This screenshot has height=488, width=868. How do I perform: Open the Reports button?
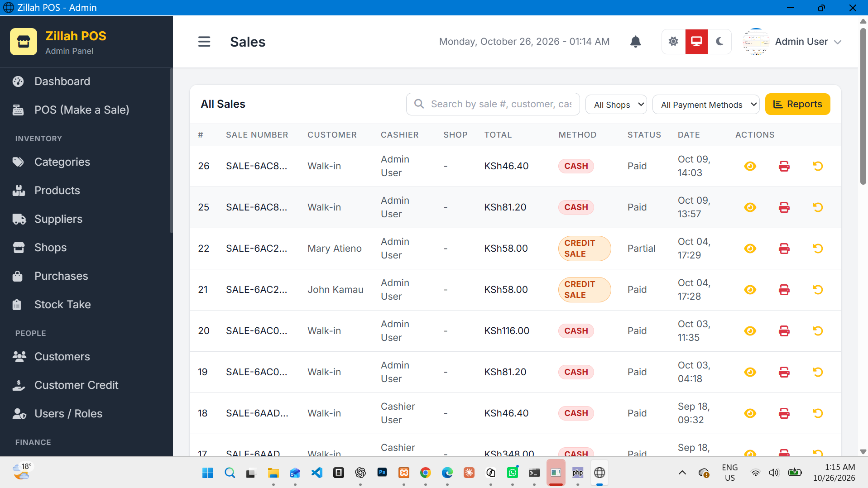pos(797,104)
